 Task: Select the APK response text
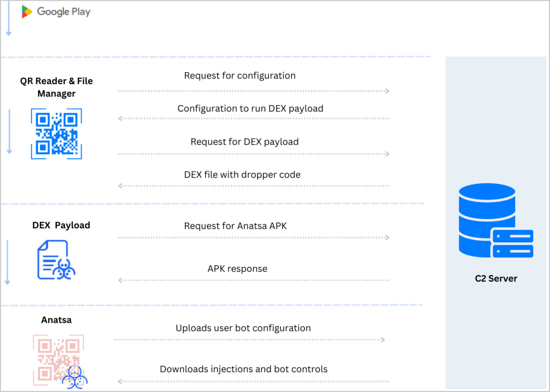tap(237, 269)
